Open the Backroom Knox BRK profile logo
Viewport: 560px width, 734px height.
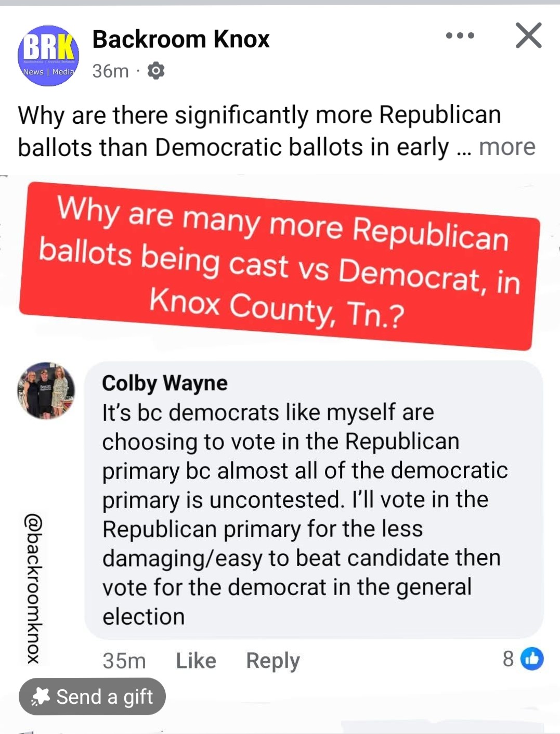coord(48,56)
